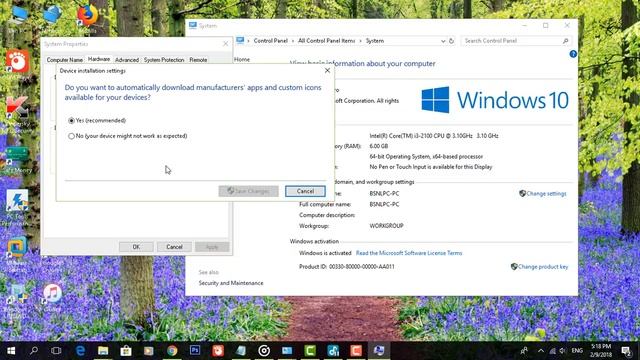Open the PC Top Performance desktop shortcut

pos(17,207)
